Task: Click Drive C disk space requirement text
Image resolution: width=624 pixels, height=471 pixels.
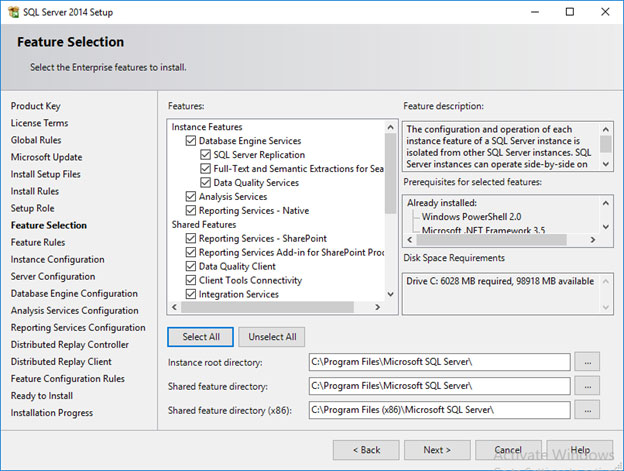Action: pyautogui.click(x=500, y=281)
